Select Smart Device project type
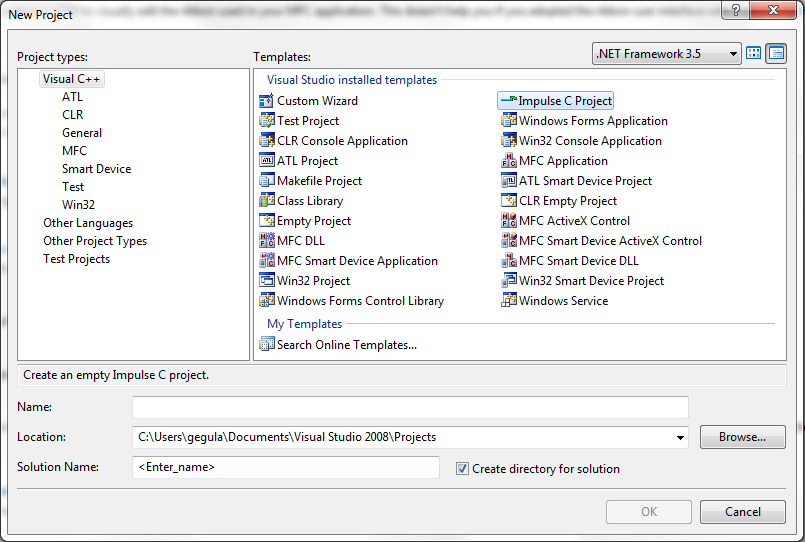 pos(97,169)
